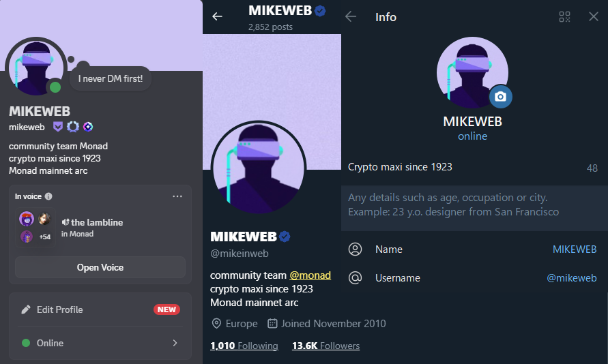Viewport: 608px width, 364px height.
Task: Click the location pin icon beside Europe
Action: click(x=216, y=323)
